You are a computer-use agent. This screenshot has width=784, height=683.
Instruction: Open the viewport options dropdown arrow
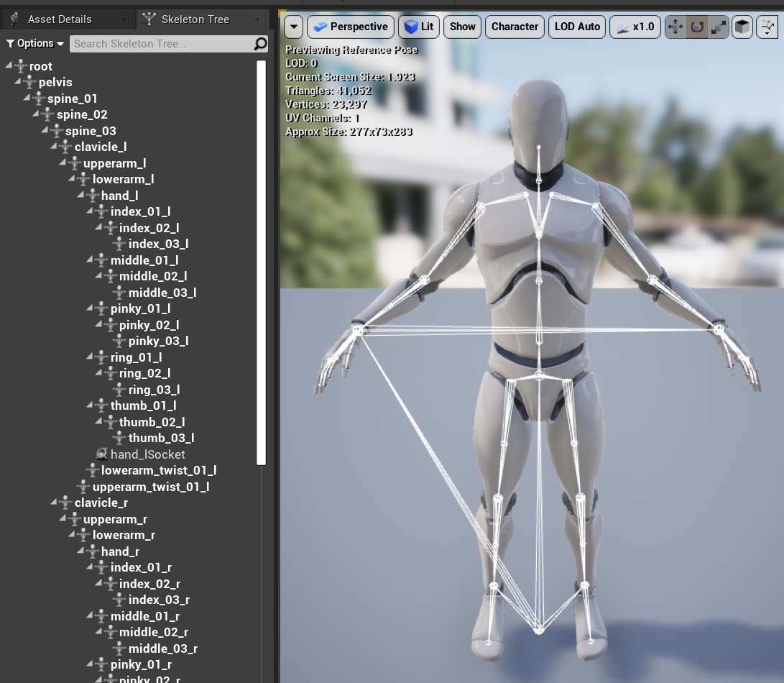(x=293, y=26)
